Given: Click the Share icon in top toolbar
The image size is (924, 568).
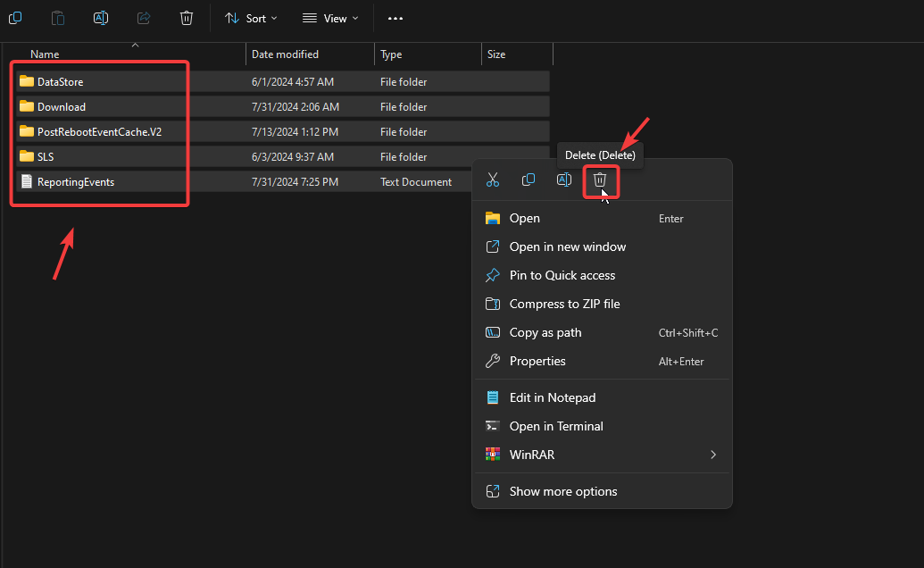Looking at the screenshot, I should pos(144,18).
